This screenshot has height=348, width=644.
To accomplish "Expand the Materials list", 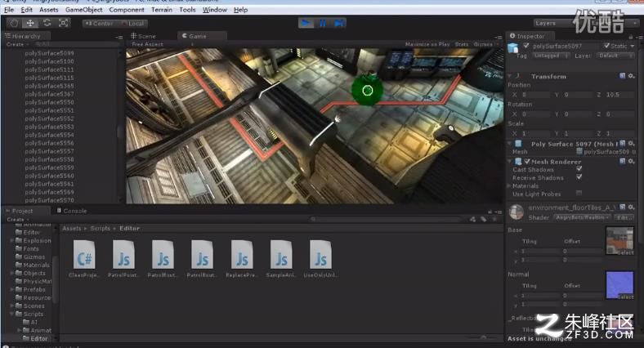I will (x=509, y=186).
